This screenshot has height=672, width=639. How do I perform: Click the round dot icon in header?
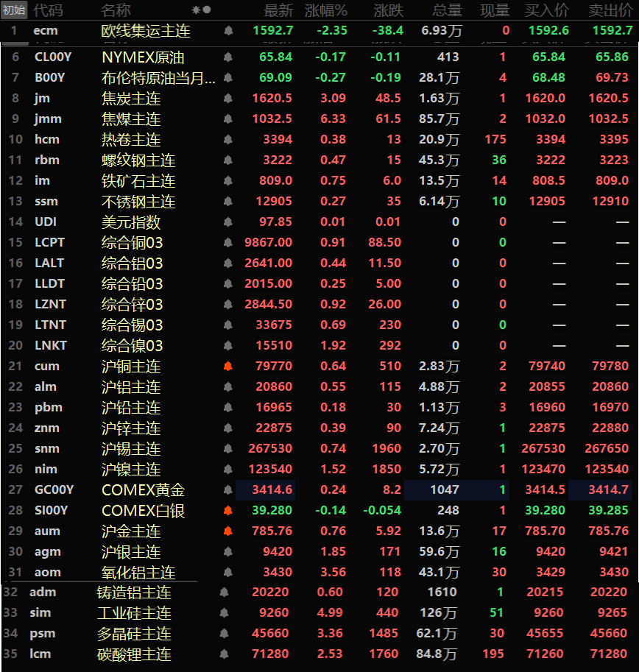coord(207,10)
